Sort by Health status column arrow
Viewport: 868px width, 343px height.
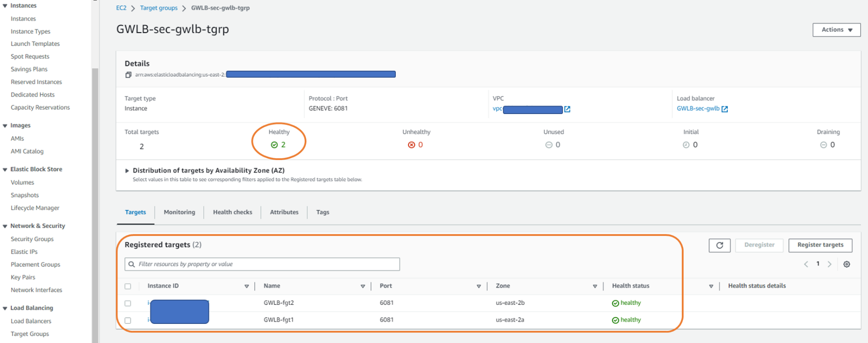711,286
